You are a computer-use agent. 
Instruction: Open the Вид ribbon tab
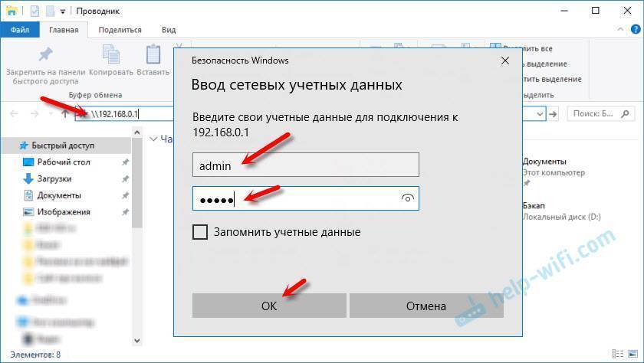169,30
